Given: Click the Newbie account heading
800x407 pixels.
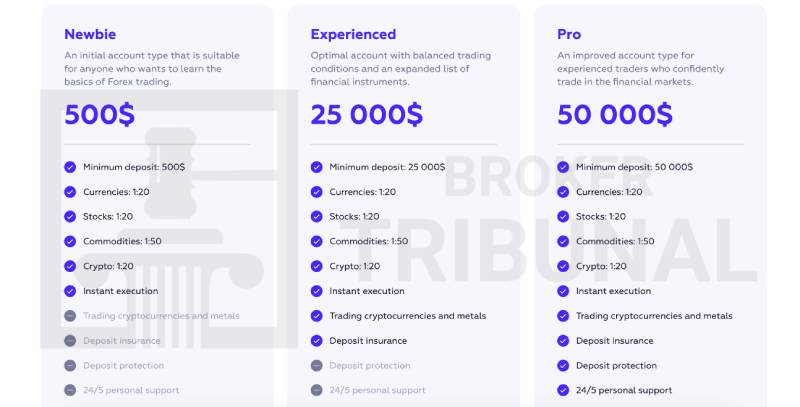Looking at the screenshot, I should [90, 34].
